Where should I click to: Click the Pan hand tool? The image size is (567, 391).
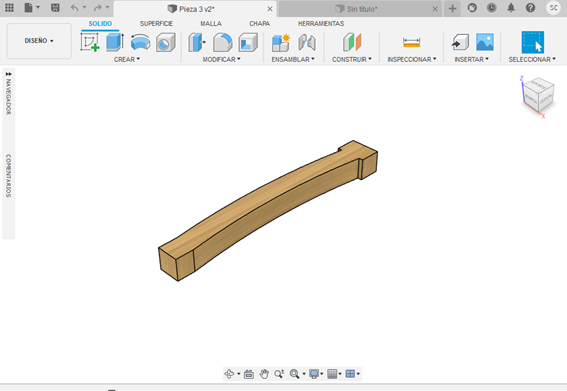[264, 374]
